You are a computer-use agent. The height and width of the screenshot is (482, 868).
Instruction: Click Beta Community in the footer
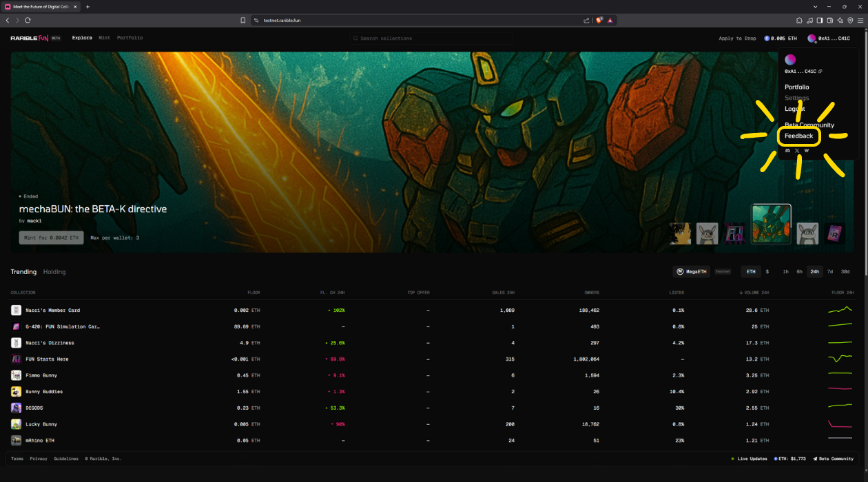click(x=834, y=459)
